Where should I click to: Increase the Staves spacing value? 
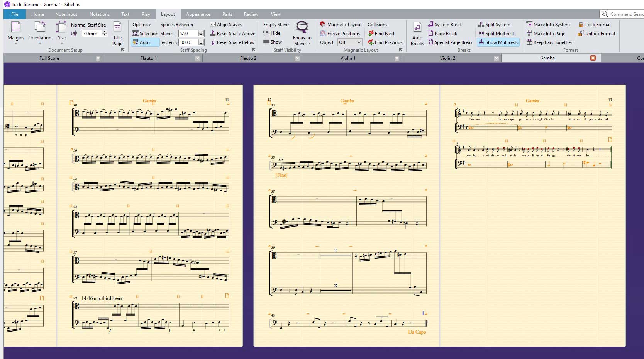201,32
